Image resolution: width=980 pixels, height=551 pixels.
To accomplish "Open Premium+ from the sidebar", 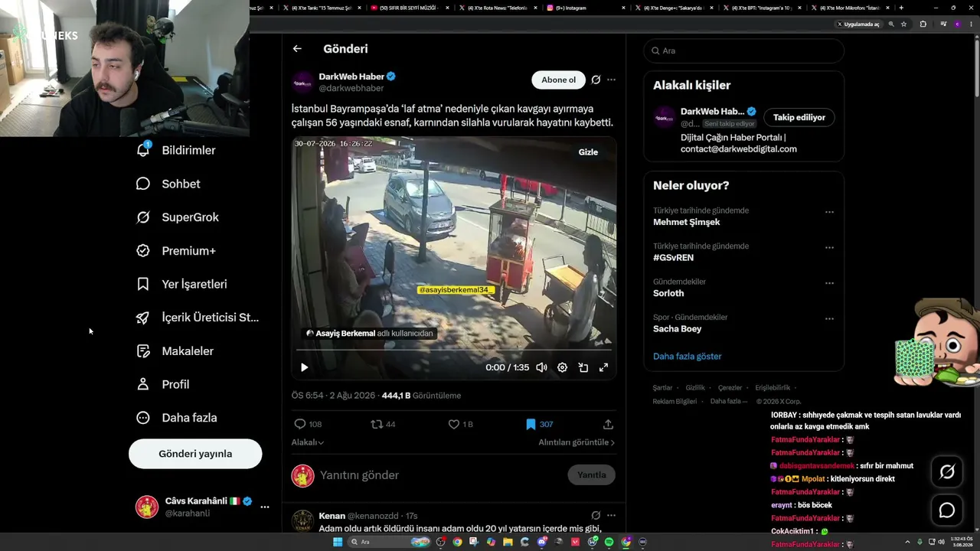I will tap(176, 251).
